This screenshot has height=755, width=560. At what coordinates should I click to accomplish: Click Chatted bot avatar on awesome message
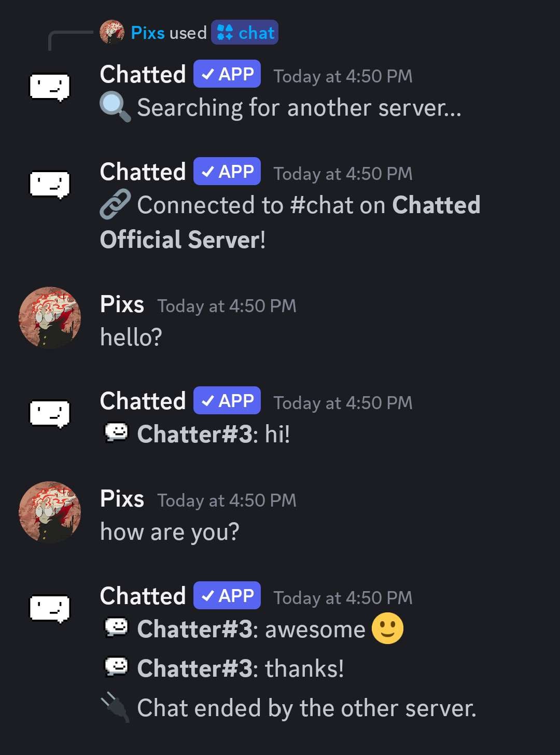49,609
